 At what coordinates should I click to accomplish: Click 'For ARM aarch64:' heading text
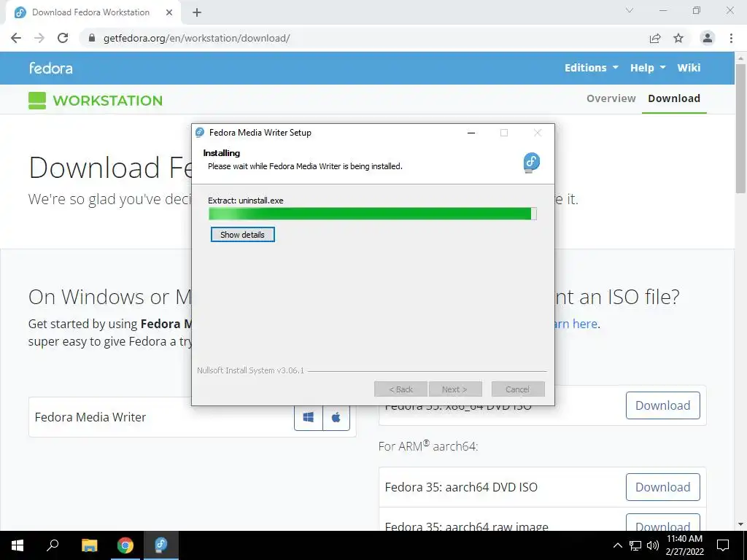point(427,446)
